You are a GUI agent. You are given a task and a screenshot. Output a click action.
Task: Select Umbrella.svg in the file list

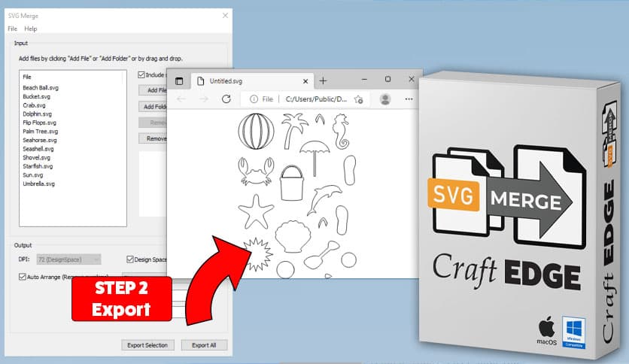click(38, 184)
